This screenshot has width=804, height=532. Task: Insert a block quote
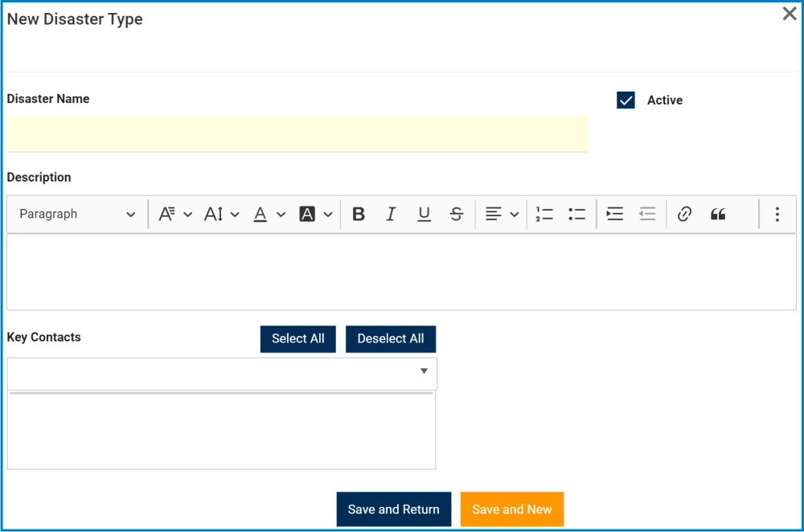coord(718,215)
